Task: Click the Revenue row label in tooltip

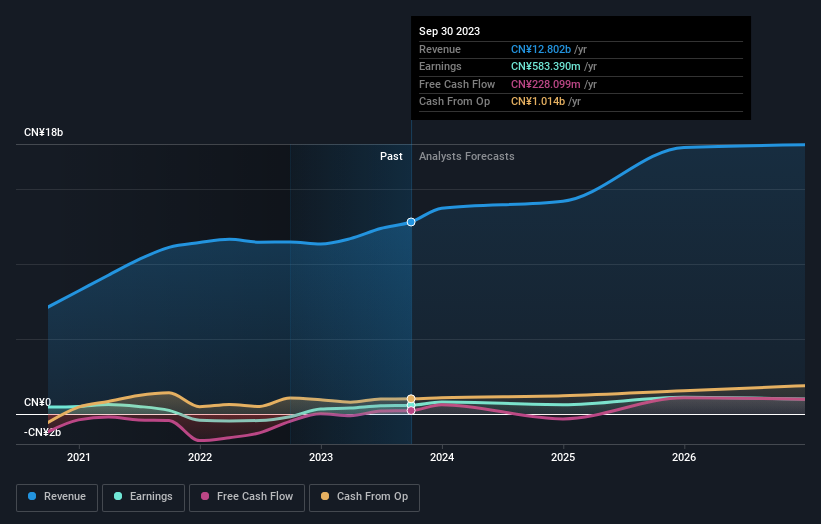Action: (x=440, y=49)
